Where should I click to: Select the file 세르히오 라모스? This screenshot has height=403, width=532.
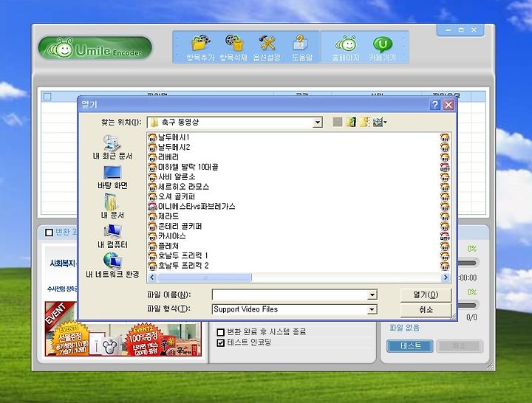point(179,187)
